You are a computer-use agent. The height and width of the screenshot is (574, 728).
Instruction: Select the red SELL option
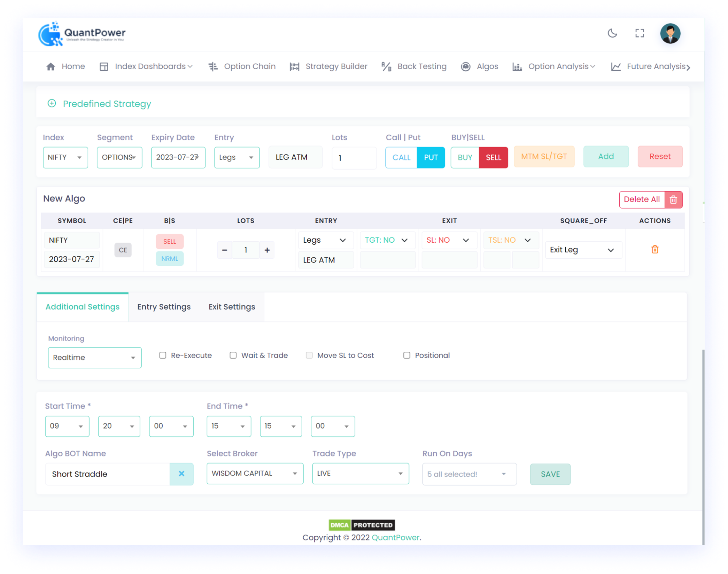(493, 157)
